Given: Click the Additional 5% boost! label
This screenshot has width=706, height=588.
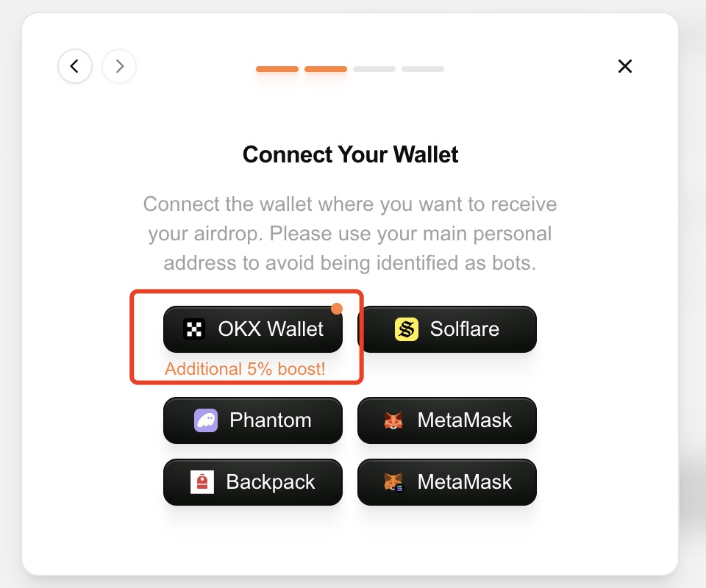Looking at the screenshot, I should pyautogui.click(x=245, y=369).
